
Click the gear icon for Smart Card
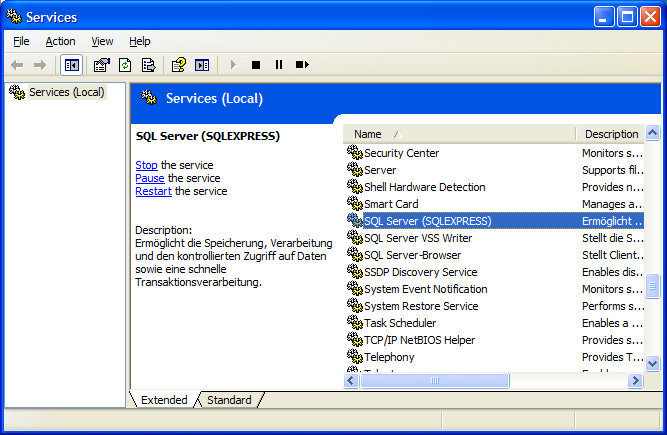point(354,203)
